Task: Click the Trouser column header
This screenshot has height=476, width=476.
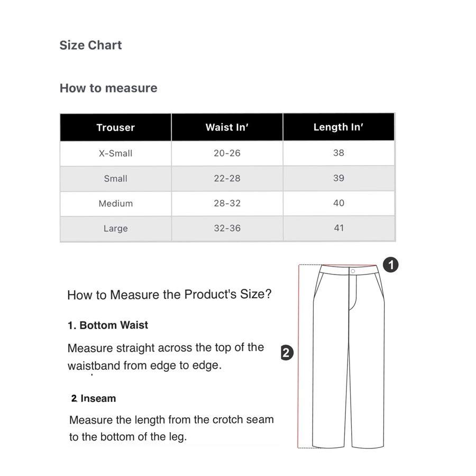Action: [x=115, y=127]
